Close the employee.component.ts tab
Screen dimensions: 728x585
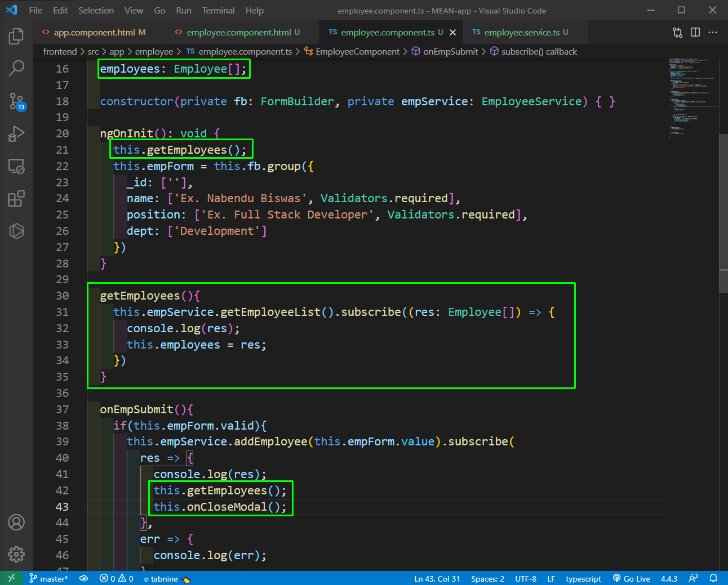(x=452, y=33)
